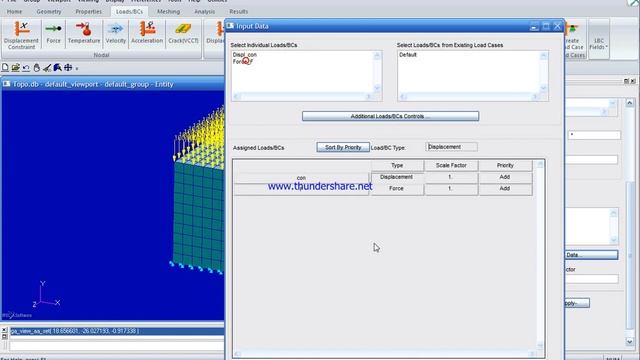
Task: Click the four-arrow crosshair toolbar icon
Action: pos(68,68)
